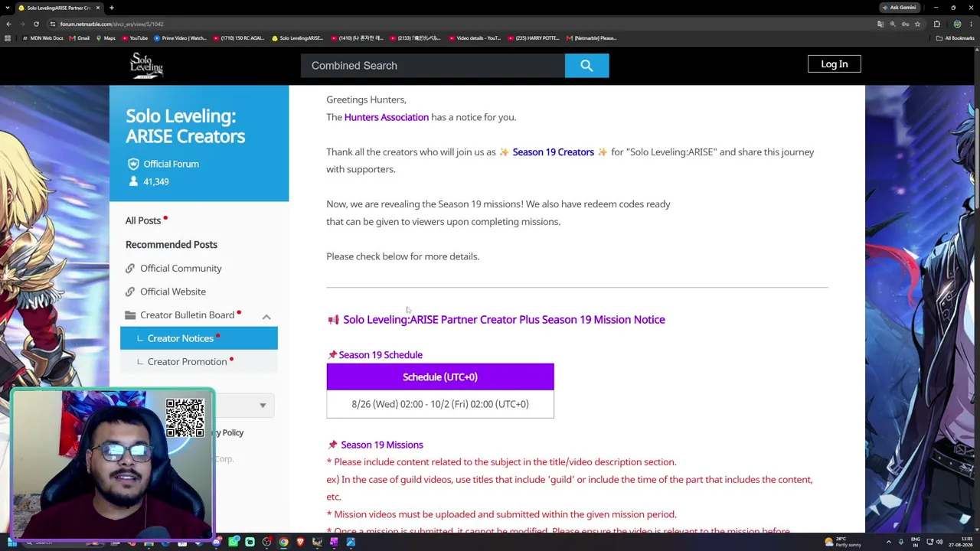Open the '(235) HARRY POTTE...' bookmark
The width and height of the screenshot is (980, 551).
534,38
